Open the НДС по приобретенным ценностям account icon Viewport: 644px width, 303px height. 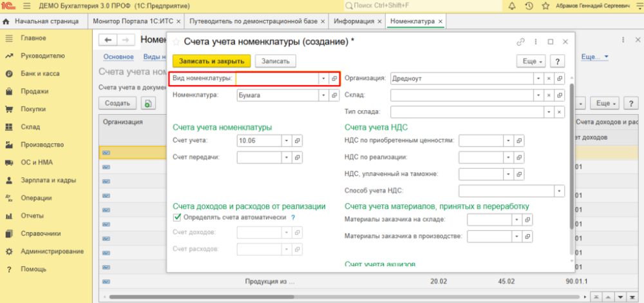tap(519, 141)
